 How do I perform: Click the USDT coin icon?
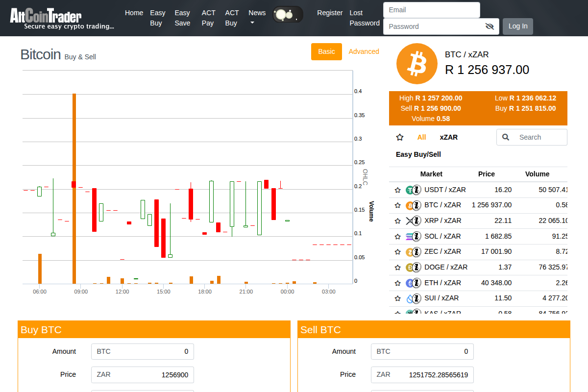tap(410, 190)
